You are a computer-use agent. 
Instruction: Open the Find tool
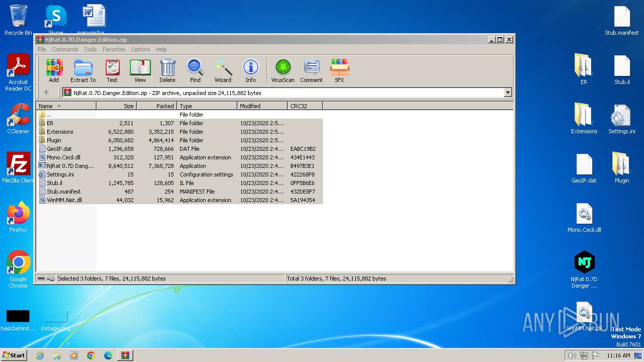pyautogui.click(x=195, y=70)
